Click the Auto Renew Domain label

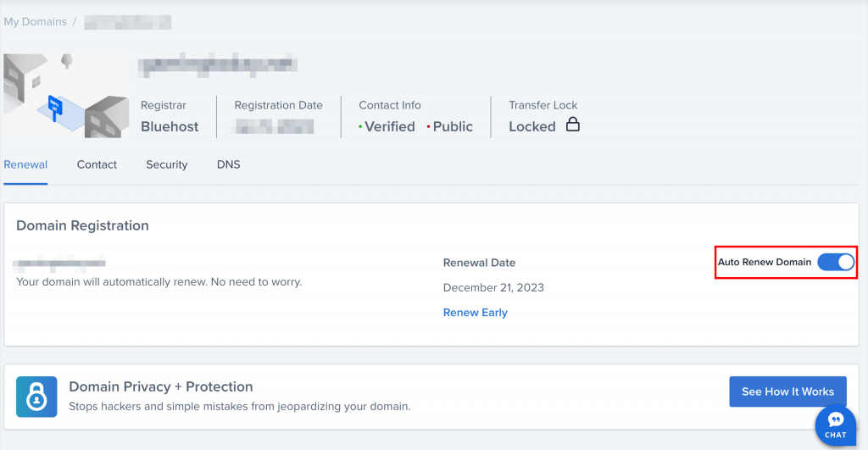point(764,263)
